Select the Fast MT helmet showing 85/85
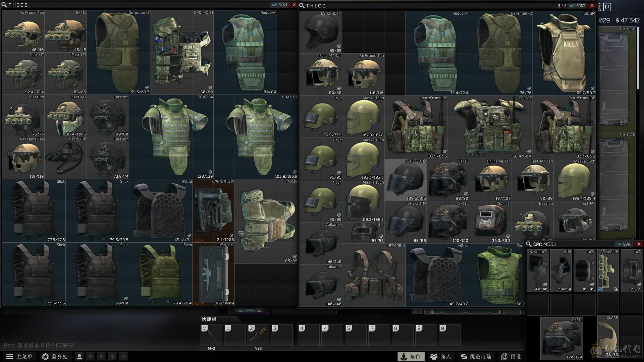Viewport: 644px width, 362px height. point(66,73)
